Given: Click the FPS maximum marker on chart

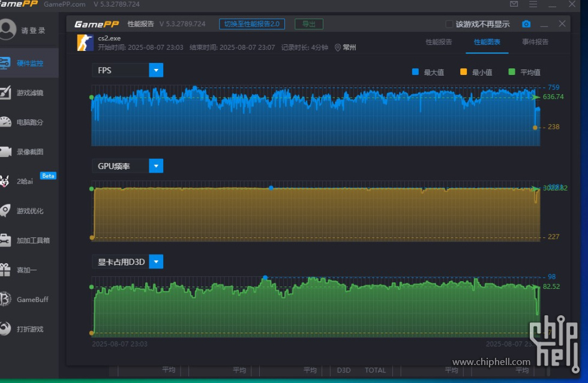Looking at the screenshot, I should pos(194,88).
